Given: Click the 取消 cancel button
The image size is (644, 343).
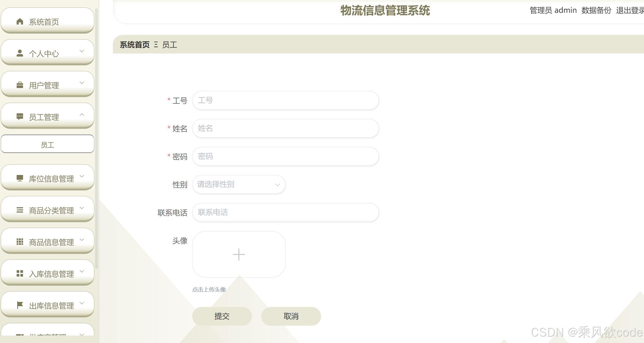Looking at the screenshot, I should coord(291,316).
